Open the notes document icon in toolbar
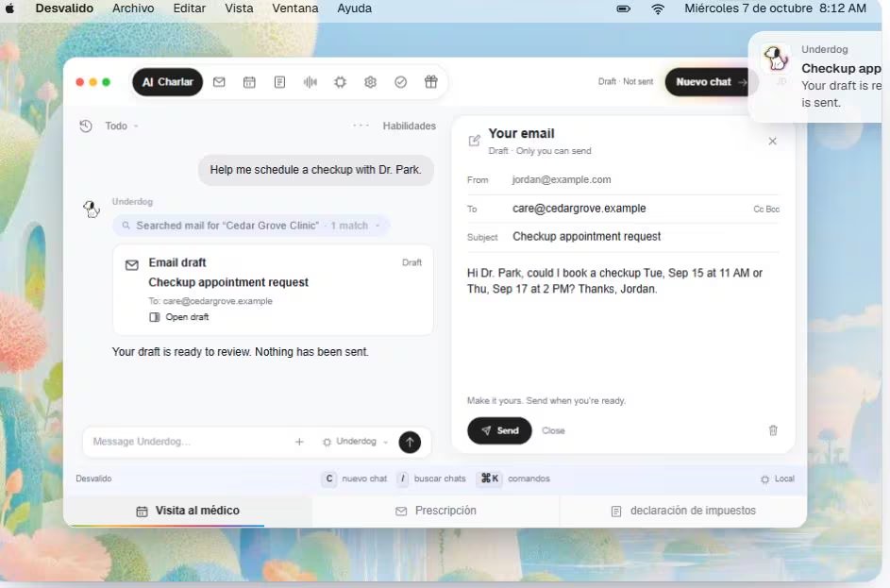 point(279,82)
